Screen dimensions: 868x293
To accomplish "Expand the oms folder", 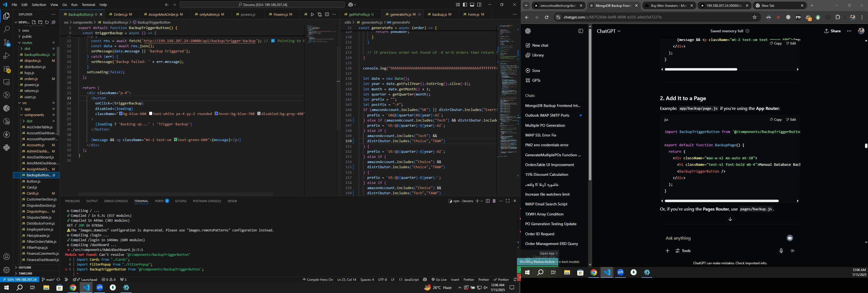I will (20, 31).
